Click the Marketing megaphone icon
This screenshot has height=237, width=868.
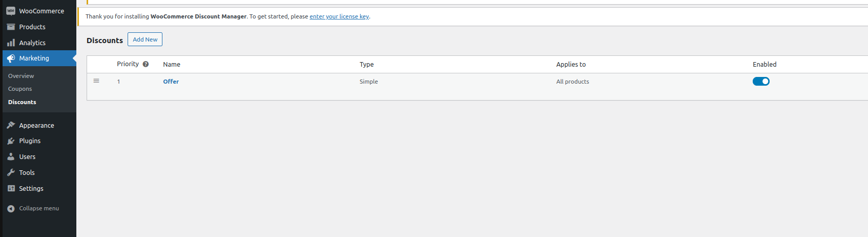pos(11,58)
